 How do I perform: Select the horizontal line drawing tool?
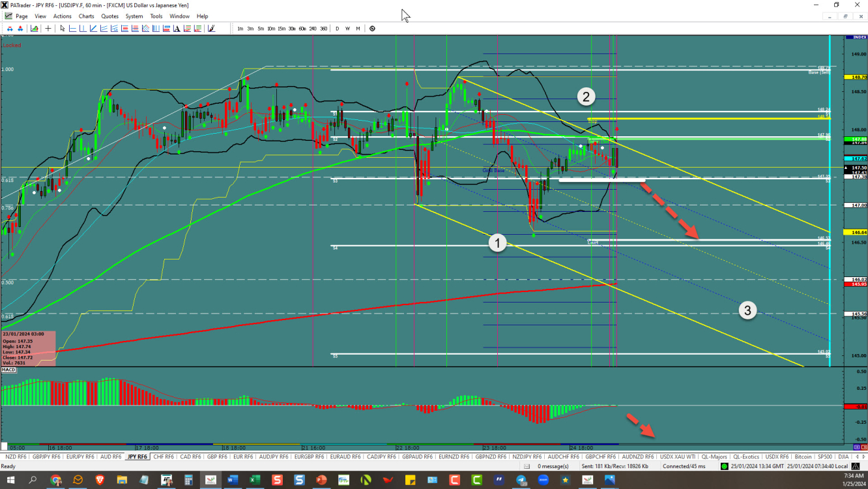click(72, 29)
